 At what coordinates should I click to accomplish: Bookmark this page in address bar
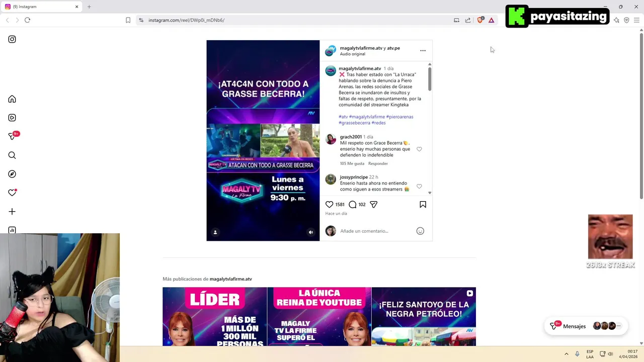point(128,20)
